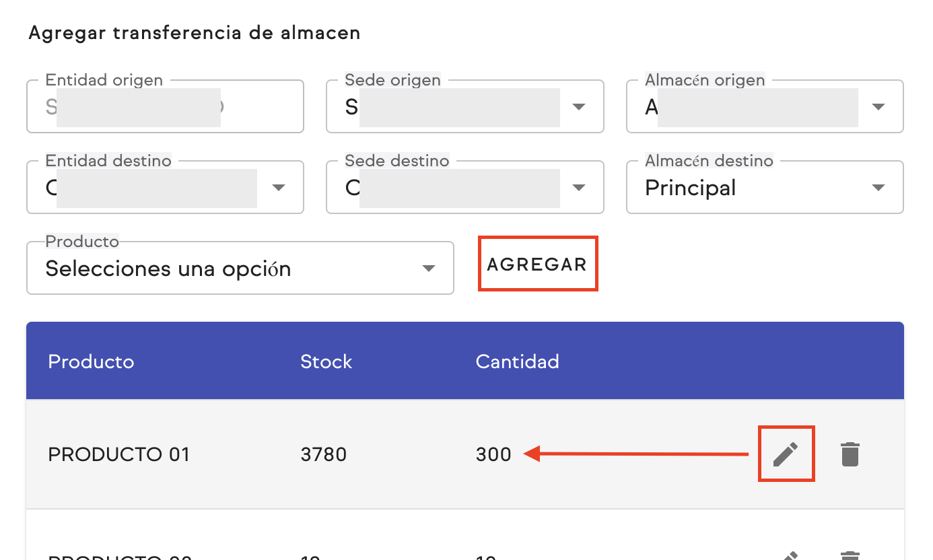This screenshot has height=560, width=933.
Task: Click the Producto column header
Action: click(x=91, y=361)
